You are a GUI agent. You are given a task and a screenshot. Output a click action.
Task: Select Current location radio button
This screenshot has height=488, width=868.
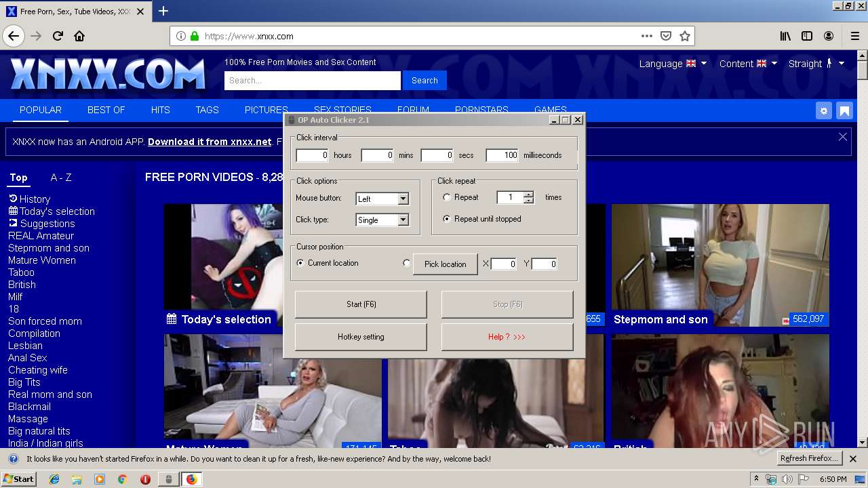click(x=300, y=263)
